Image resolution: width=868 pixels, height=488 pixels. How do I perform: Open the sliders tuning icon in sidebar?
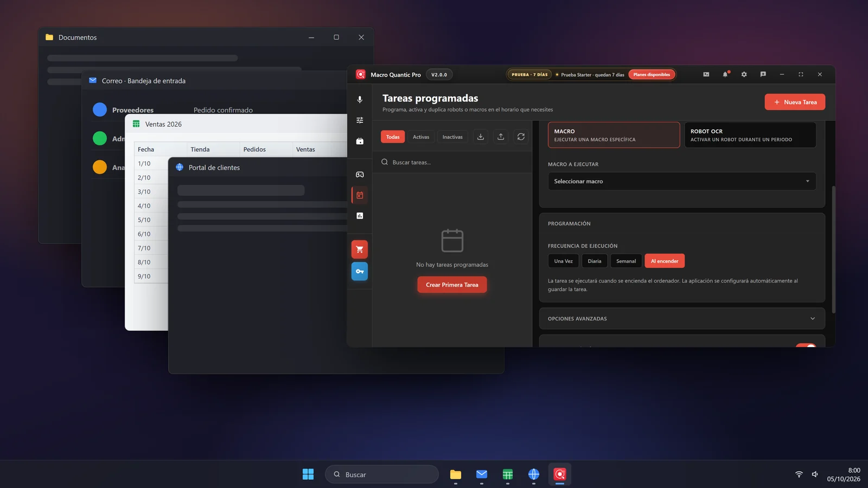point(360,120)
